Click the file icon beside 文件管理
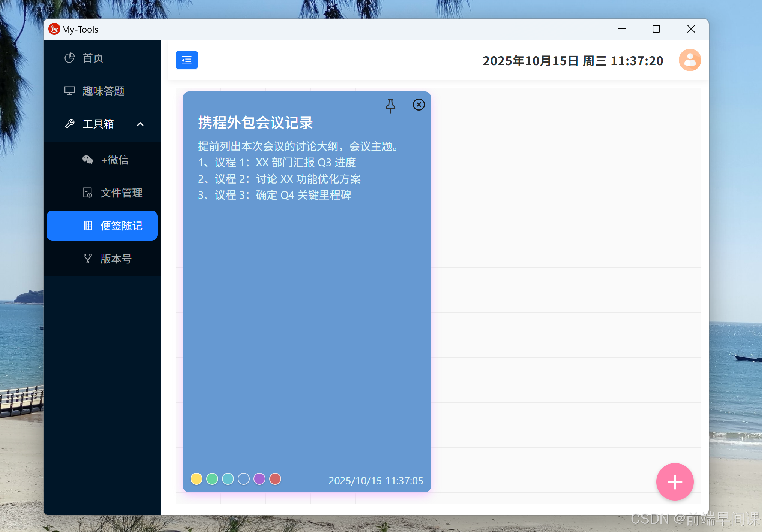The width and height of the screenshot is (762, 532). pyautogui.click(x=88, y=193)
